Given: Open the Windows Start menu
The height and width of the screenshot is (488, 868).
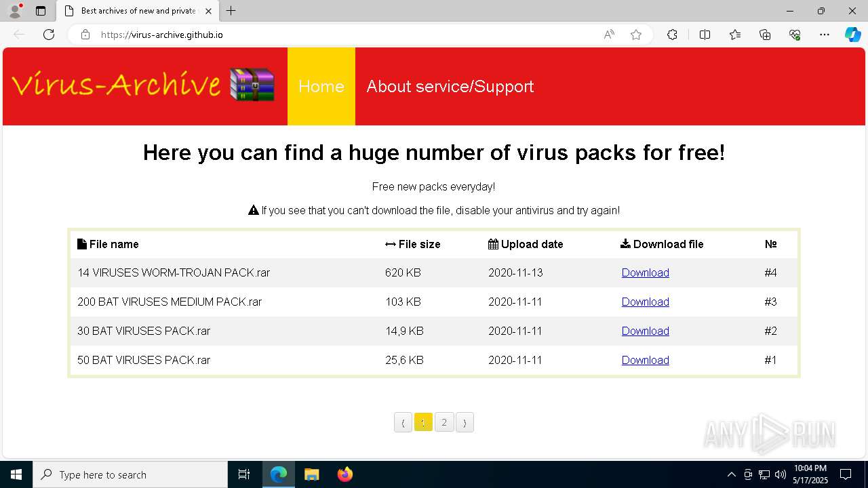Looking at the screenshot, I should [x=16, y=474].
